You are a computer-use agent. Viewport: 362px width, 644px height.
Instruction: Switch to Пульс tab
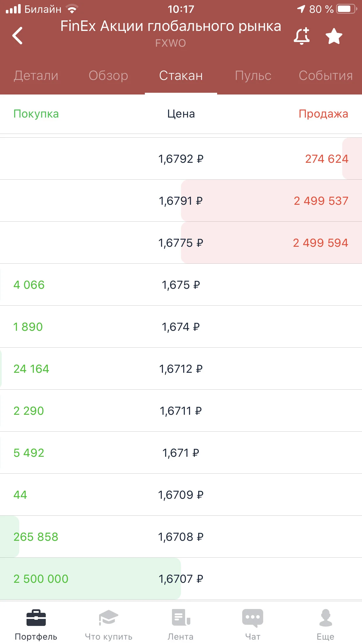tap(253, 76)
